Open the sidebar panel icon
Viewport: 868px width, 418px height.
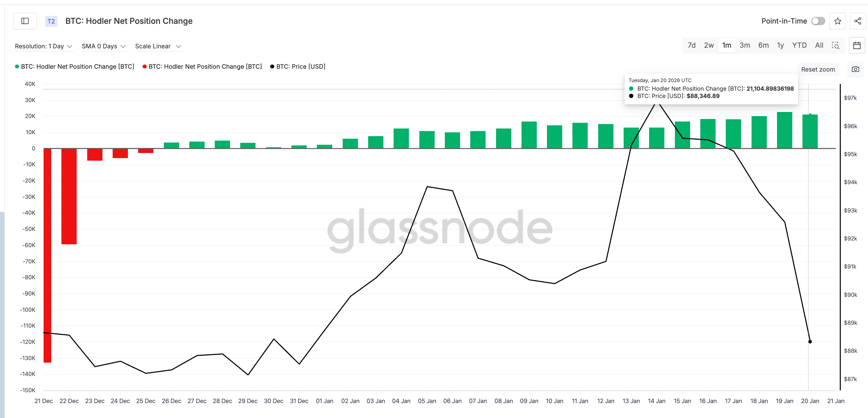click(x=24, y=21)
